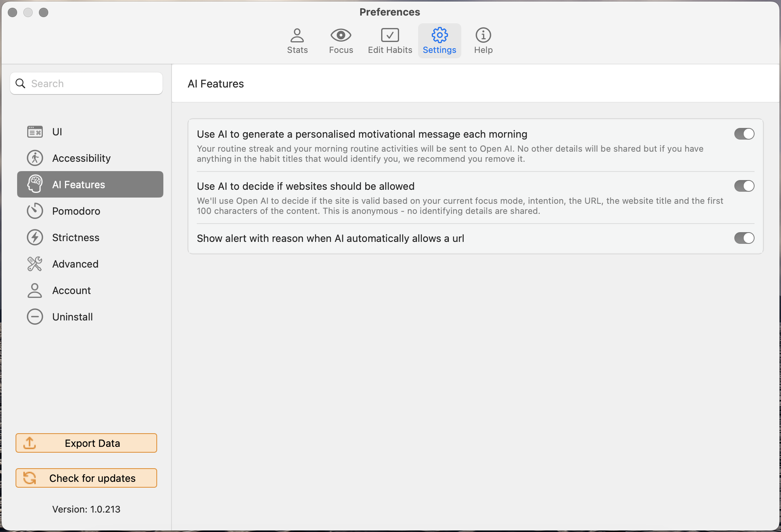This screenshot has height=532, width=781.
Task: Select the Focus eye icon
Action: [x=341, y=35]
